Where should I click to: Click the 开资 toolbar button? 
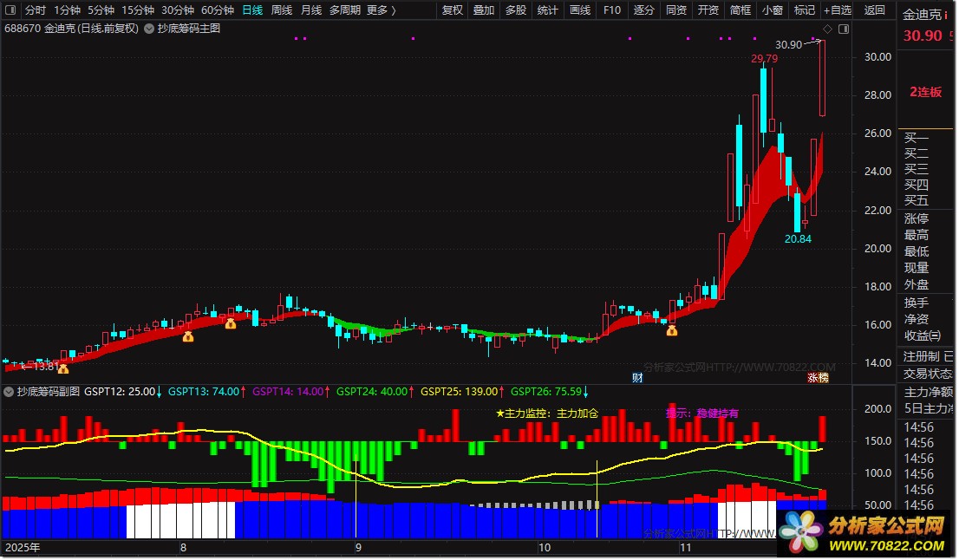pyautogui.click(x=708, y=10)
